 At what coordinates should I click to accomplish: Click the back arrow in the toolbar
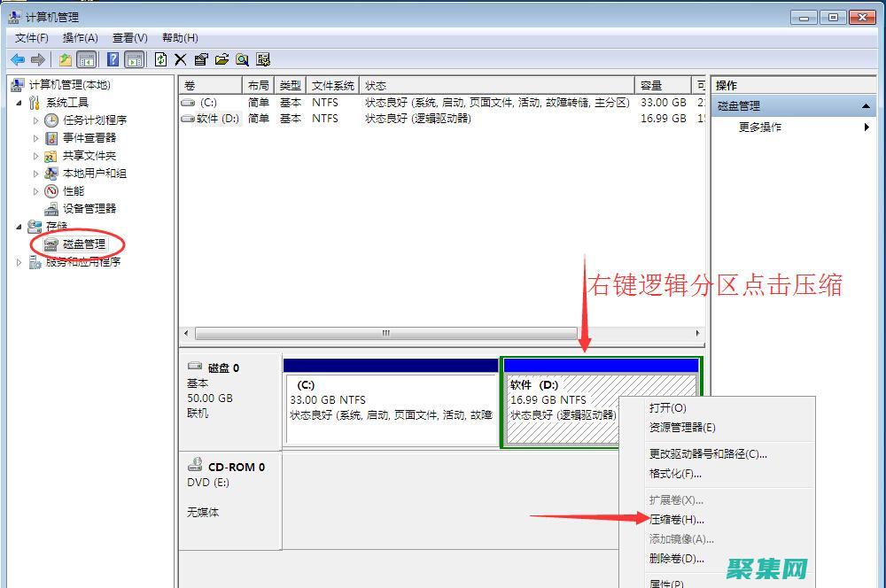[x=18, y=59]
